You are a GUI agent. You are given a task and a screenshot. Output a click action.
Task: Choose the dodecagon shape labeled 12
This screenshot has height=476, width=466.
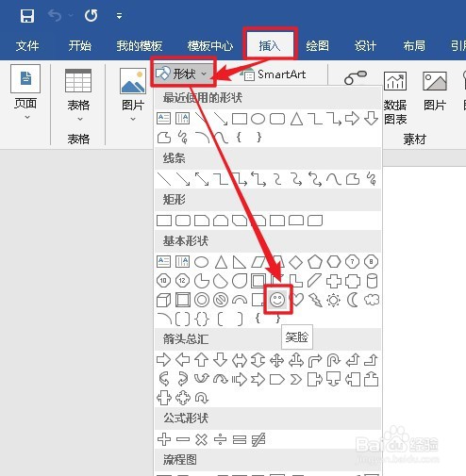click(182, 281)
